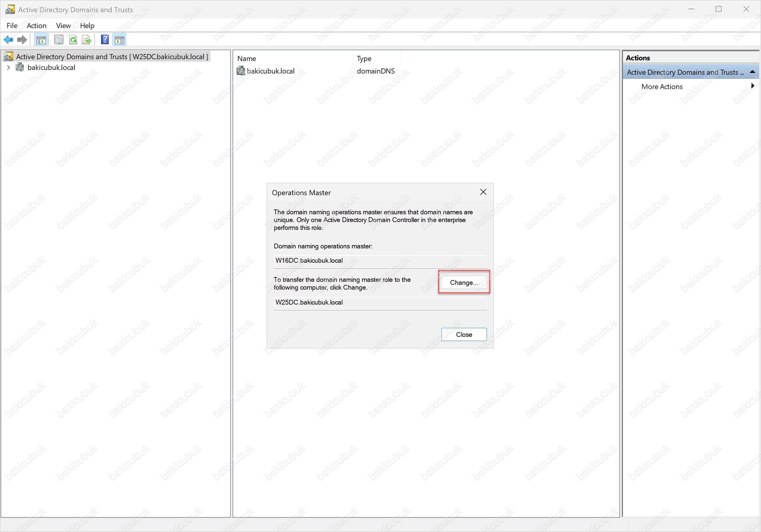Toggle Show/Hide Action Pane toolbar button

click(x=119, y=40)
